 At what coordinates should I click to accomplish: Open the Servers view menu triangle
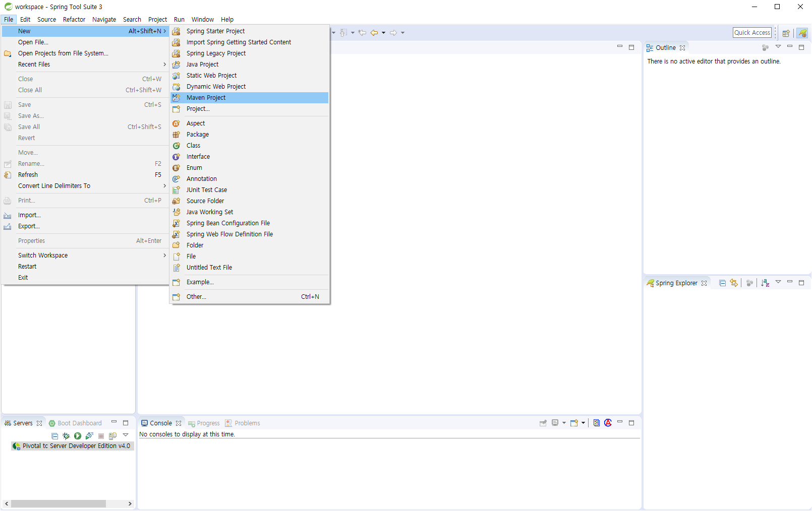pyautogui.click(x=126, y=435)
